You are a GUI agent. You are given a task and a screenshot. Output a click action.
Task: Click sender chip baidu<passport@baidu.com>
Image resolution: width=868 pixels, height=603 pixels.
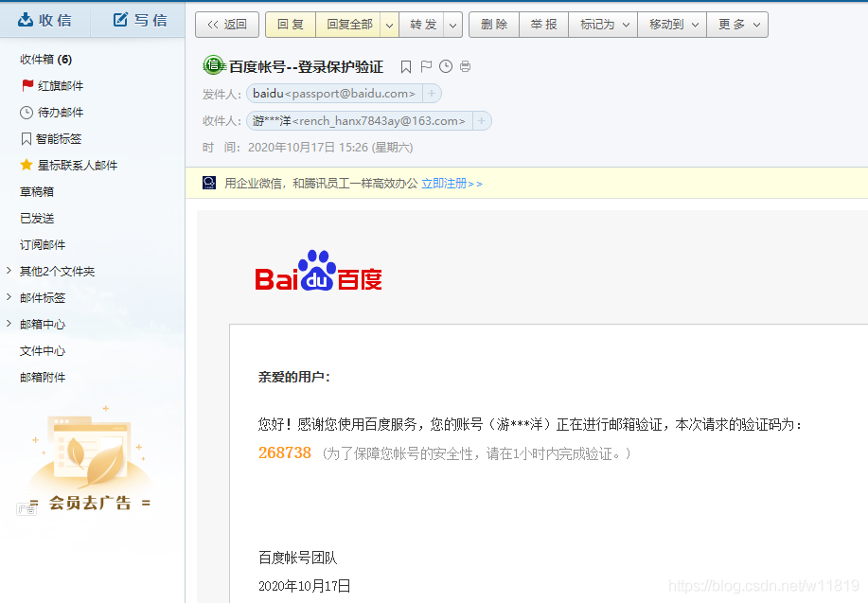point(334,94)
